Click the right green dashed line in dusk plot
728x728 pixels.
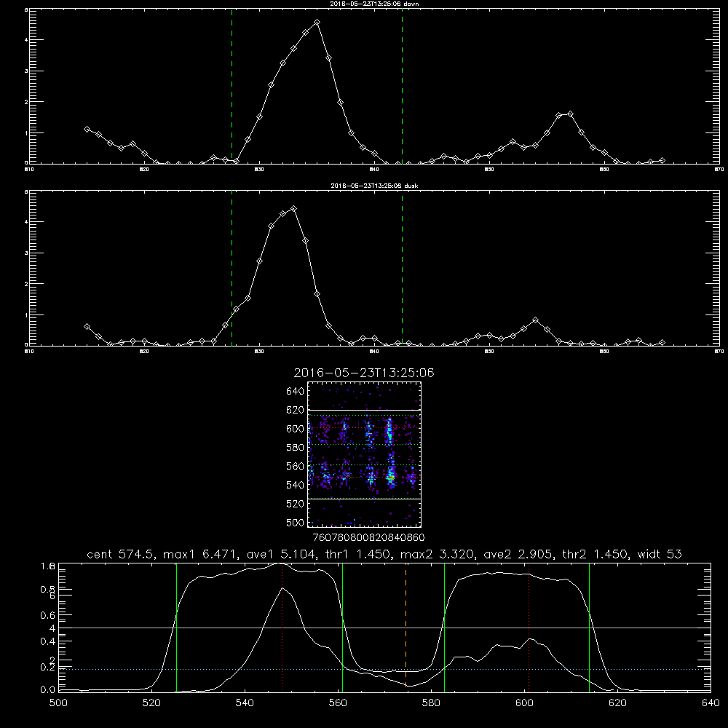(402, 269)
